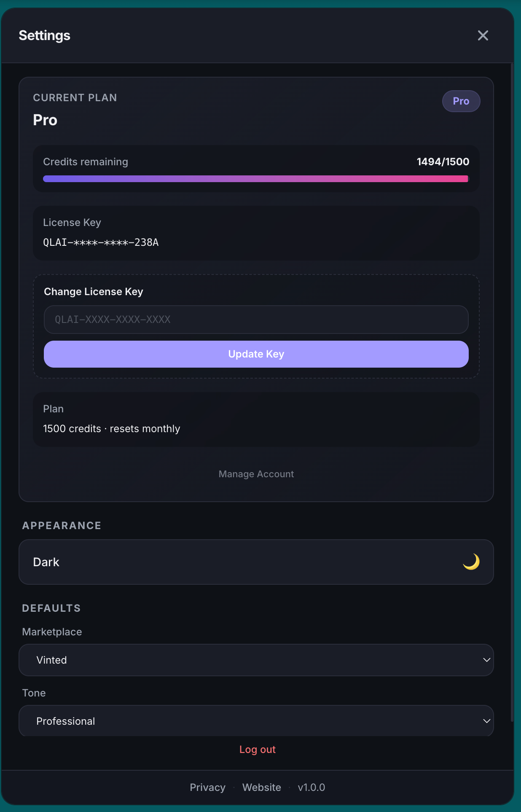
Task: Toggle the Dark appearance mode row
Action: [255, 562]
